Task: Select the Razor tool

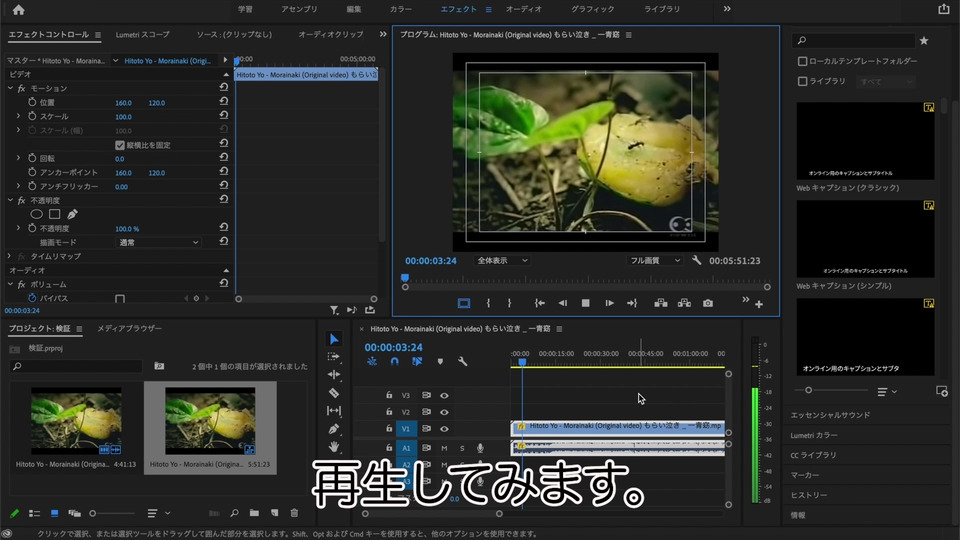Action: (x=334, y=392)
